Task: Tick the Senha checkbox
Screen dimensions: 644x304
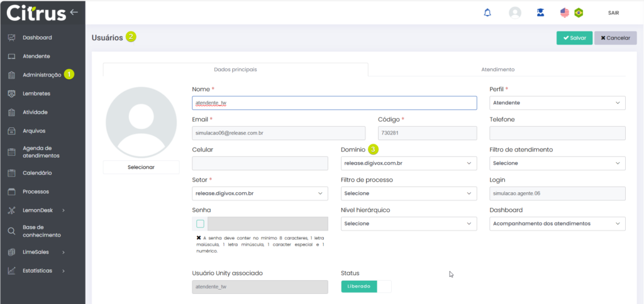Action: pyautogui.click(x=200, y=224)
